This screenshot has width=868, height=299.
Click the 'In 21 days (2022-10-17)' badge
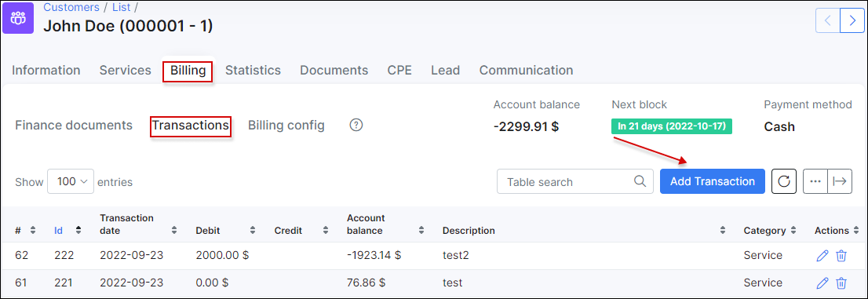(x=672, y=126)
